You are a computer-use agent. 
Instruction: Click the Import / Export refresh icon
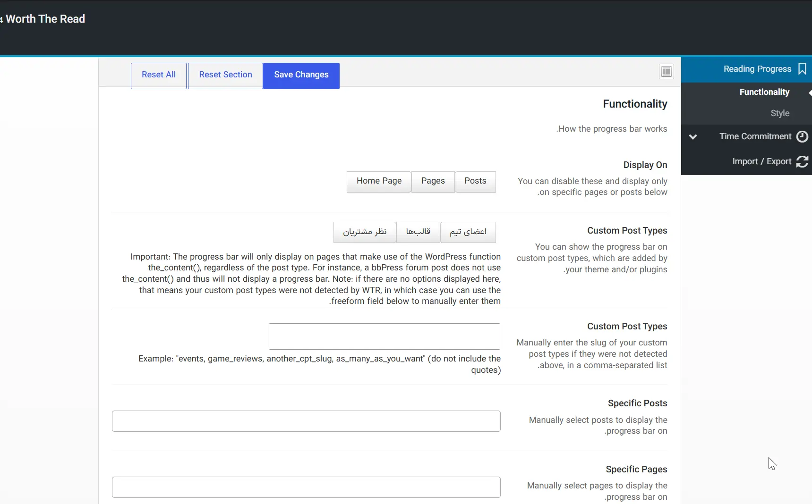click(x=802, y=161)
